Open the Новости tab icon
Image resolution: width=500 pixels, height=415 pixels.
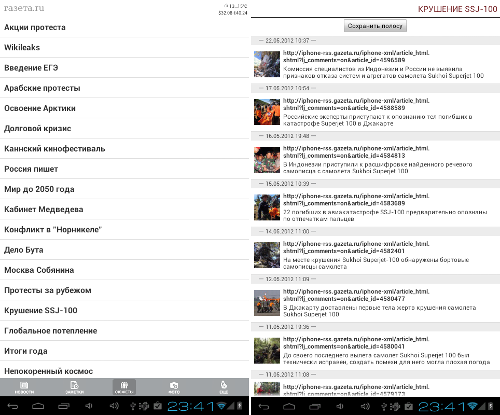[24, 388]
